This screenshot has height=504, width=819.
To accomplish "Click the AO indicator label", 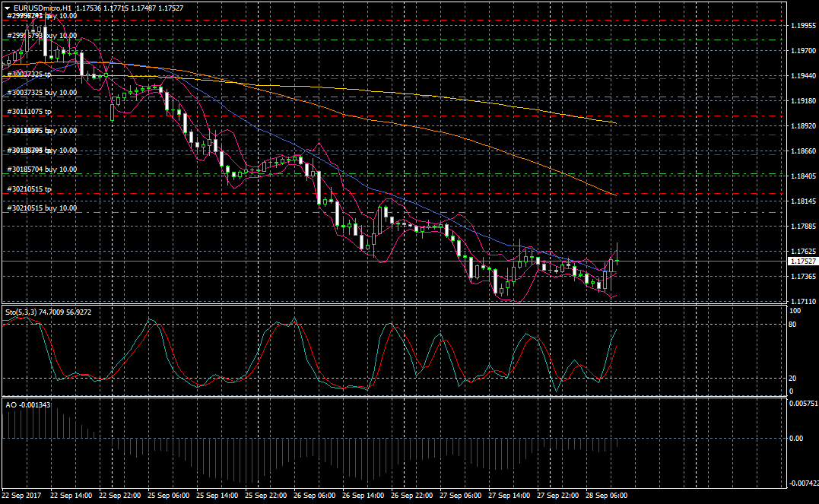I will point(11,404).
